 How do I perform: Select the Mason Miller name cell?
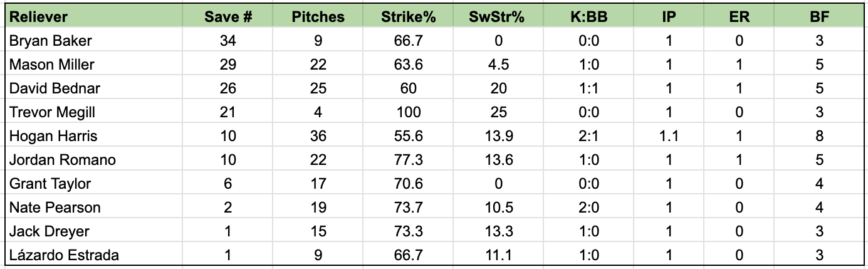(x=94, y=65)
